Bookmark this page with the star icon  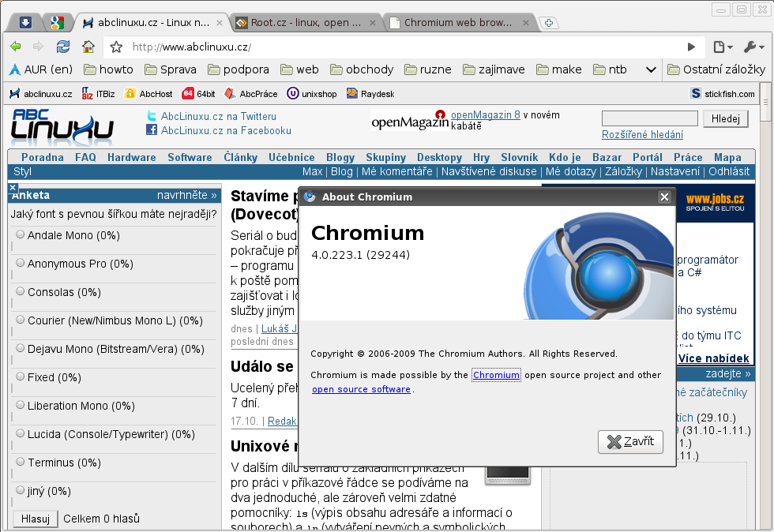(116, 47)
